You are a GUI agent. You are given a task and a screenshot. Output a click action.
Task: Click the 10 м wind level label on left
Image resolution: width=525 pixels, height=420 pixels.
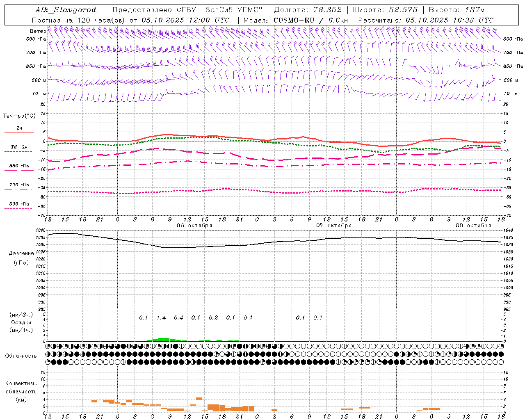click(x=39, y=94)
